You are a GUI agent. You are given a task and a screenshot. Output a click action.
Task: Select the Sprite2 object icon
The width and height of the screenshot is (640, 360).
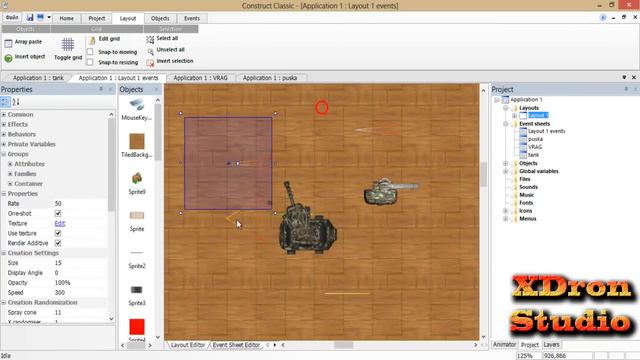click(137, 253)
